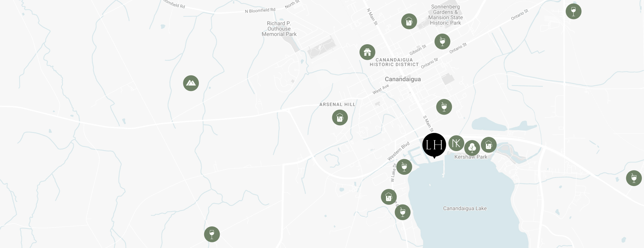
Task: Click the southernmost cocktail marker by Canandaigua Lake
Action: click(x=403, y=212)
